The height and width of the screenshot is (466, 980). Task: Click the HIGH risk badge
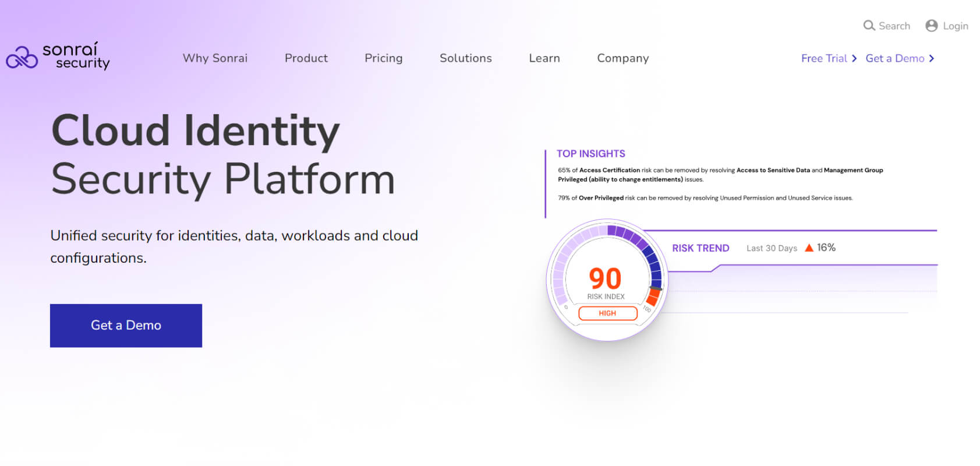(607, 313)
